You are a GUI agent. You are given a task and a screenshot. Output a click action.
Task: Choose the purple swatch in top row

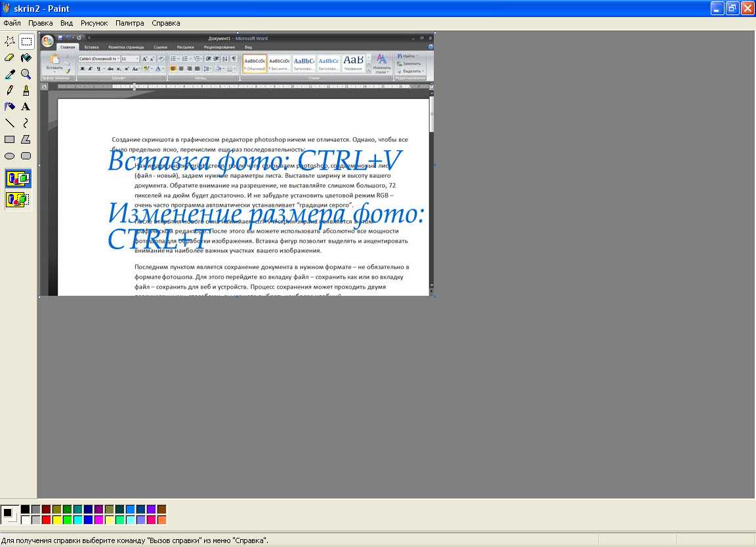pyautogui.click(x=99, y=510)
